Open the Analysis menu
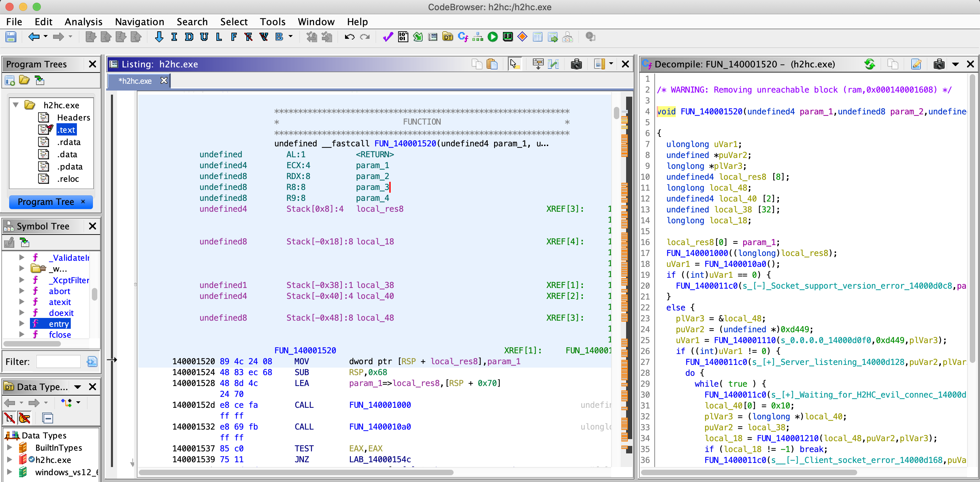 coord(83,22)
